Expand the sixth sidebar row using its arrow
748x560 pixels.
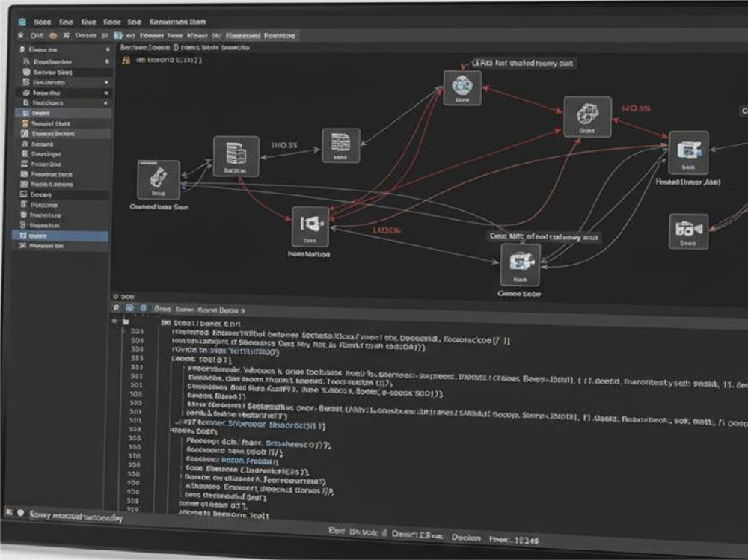click(x=105, y=103)
